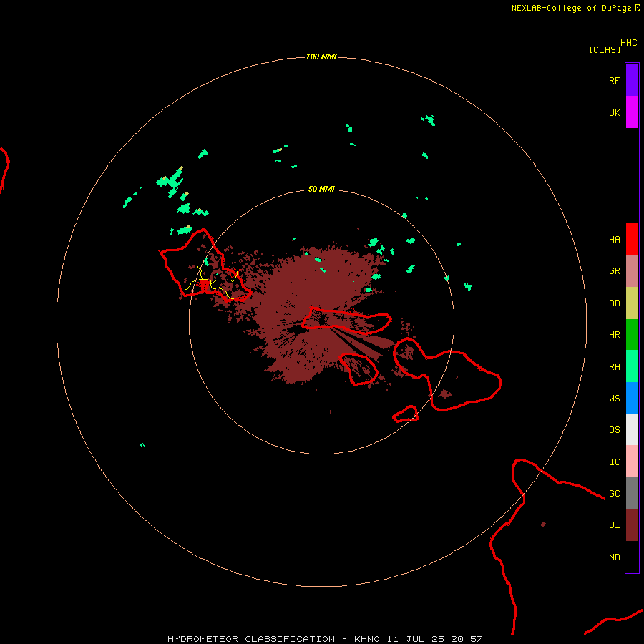Click the ND legend label

614,557
